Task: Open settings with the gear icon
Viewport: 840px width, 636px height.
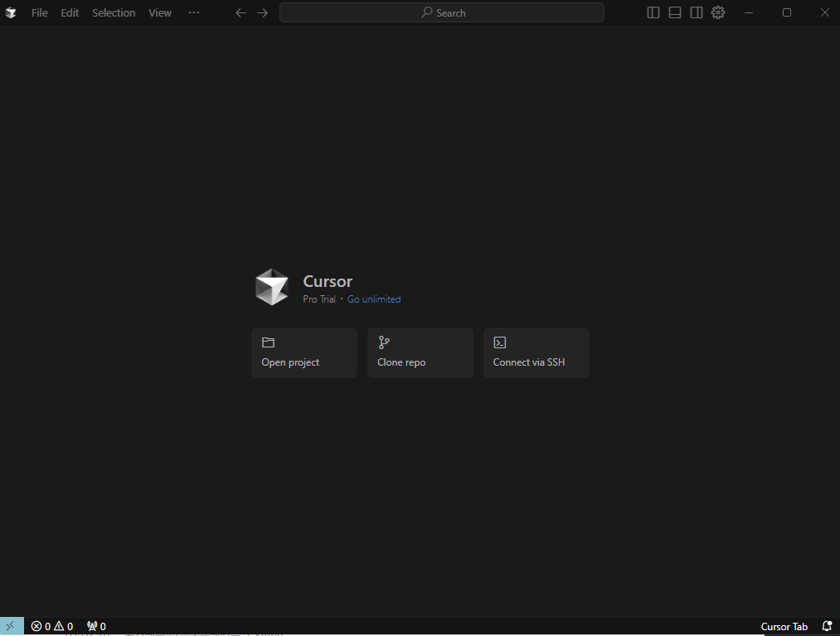Action: tap(718, 12)
